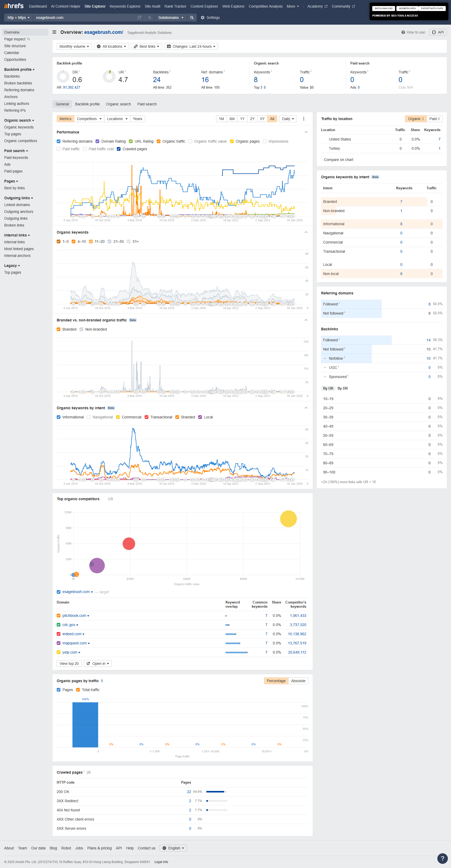
Task: Open the Monthly volume dropdown
Action: [74, 46]
